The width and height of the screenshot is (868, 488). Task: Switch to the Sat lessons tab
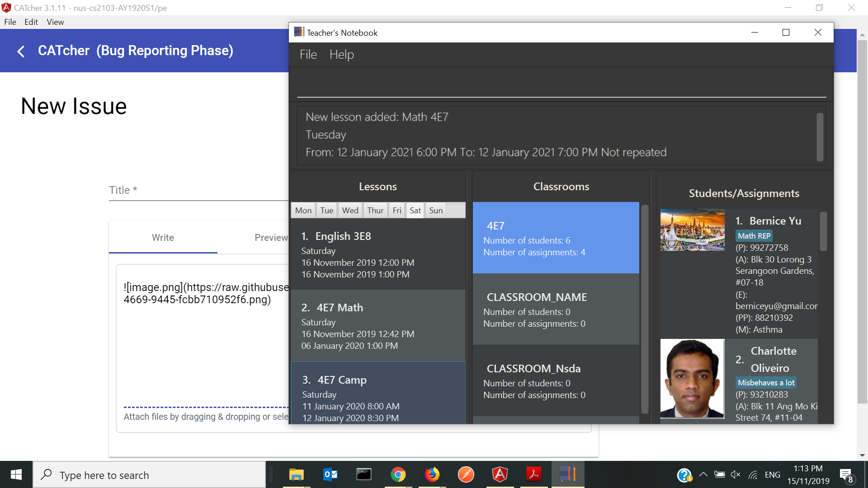(x=415, y=211)
